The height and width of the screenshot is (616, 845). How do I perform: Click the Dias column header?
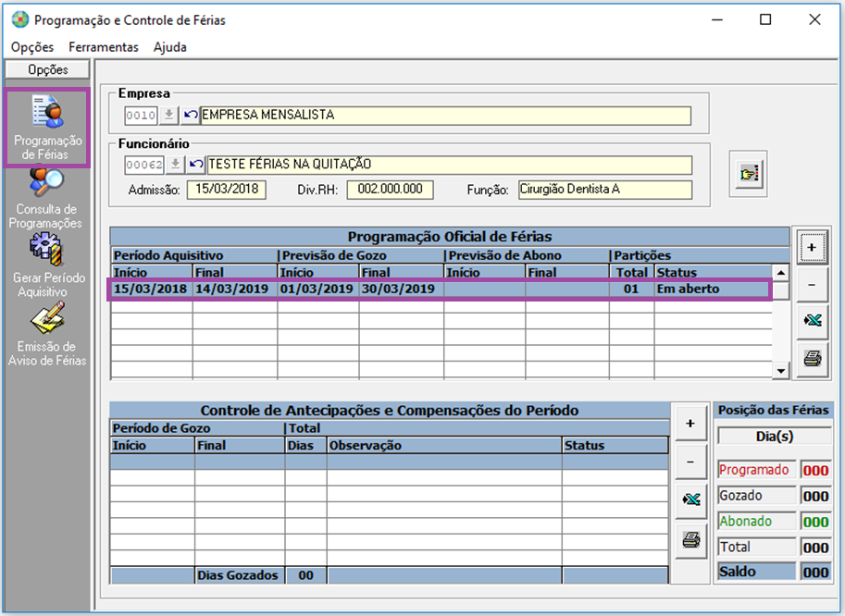click(305, 445)
